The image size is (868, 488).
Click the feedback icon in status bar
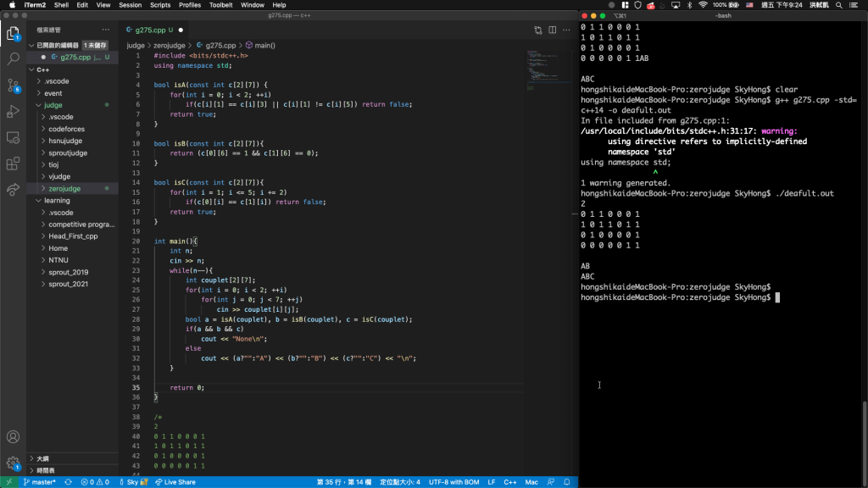pyautogui.click(x=551, y=482)
